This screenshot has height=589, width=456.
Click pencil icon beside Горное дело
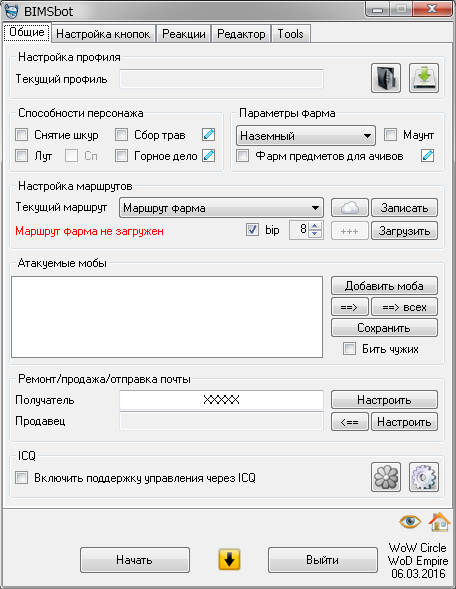pyautogui.click(x=208, y=156)
